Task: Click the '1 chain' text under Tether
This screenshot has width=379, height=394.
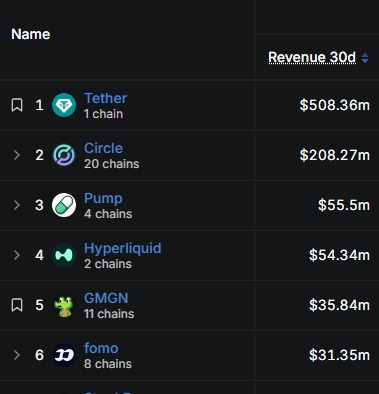Action: pyautogui.click(x=104, y=114)
